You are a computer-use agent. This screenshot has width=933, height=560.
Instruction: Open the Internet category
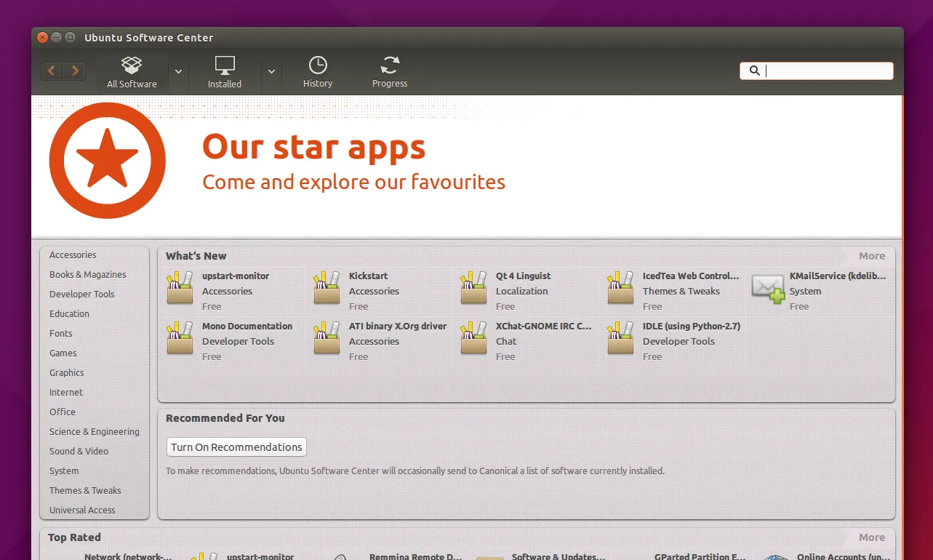tap(66, 393)
